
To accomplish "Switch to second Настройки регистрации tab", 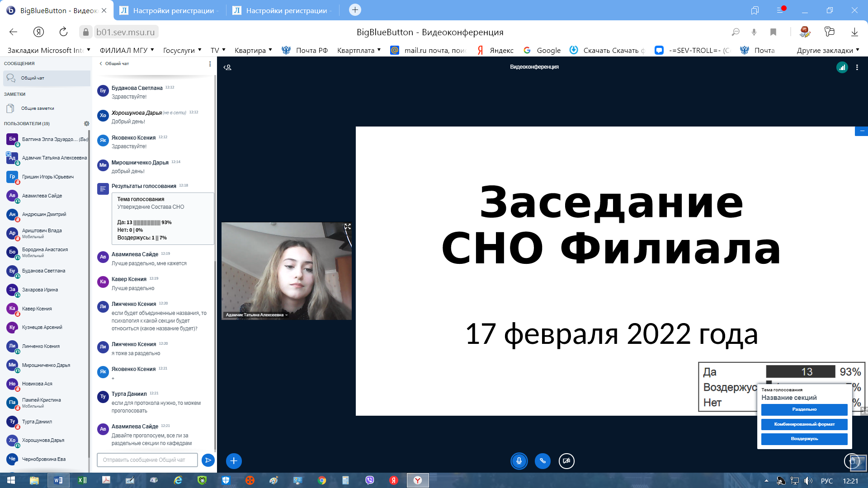I will click(x=282, y=10).
